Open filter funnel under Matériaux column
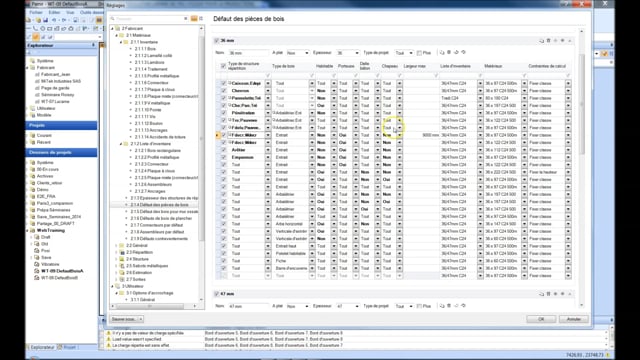Screen dimensions: 640x360 click(524, 76)
